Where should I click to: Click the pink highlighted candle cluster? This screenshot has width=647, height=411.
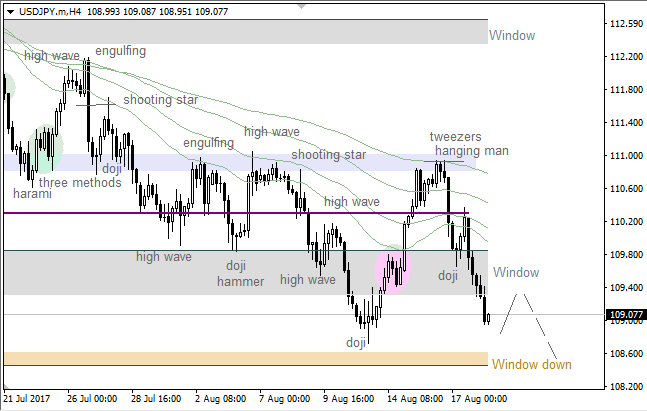click(392, 269)
